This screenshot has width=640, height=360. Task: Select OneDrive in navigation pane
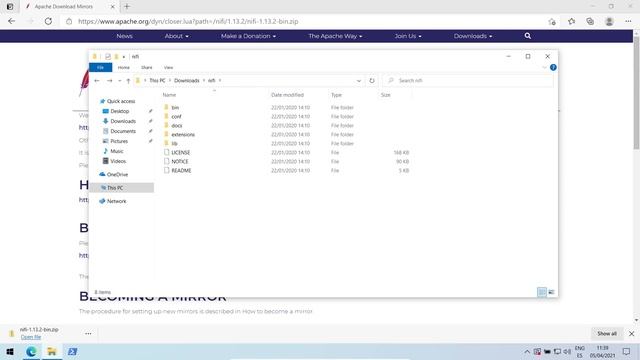117,174
